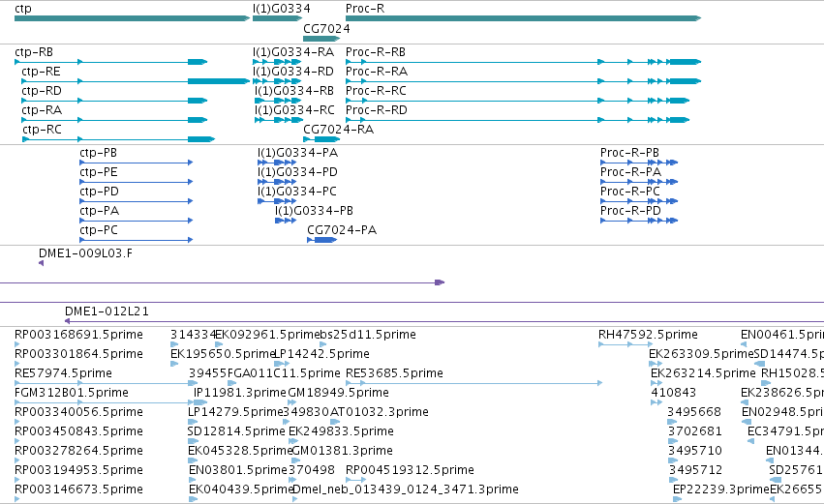
Task: Select ctp-PE protein label
Action: pyautogui.click(x=99, y=172)
